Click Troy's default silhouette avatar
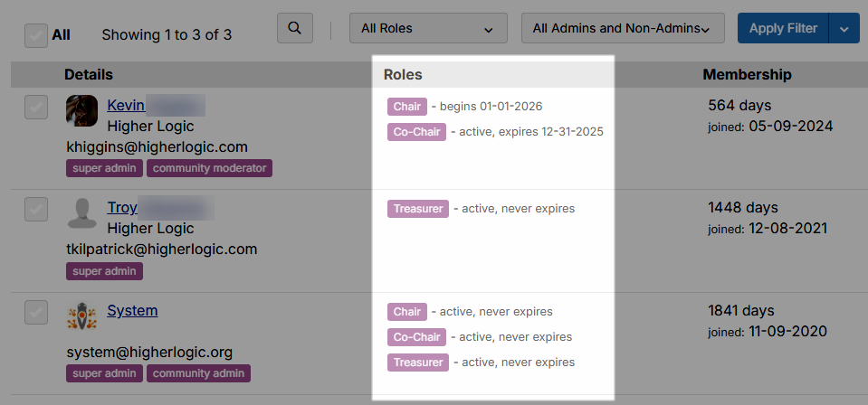This screenshot has height=405, width=868. (x=82, y=213)
